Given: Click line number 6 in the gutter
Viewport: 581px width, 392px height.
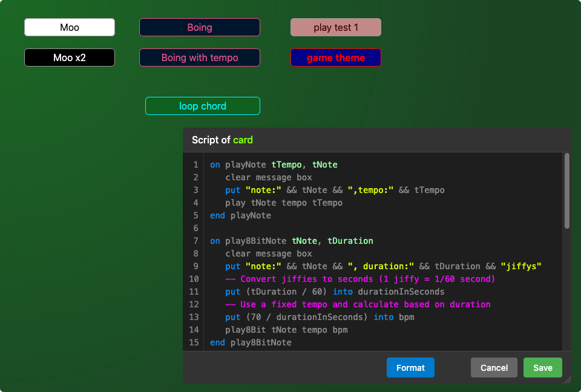Looking at the screenshot, I should pos(195,228).
